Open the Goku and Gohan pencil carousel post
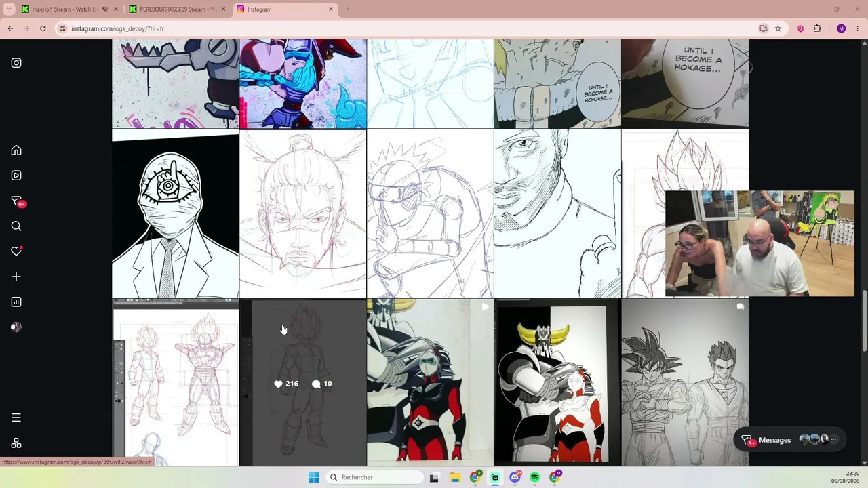This screenshot has height=488, width=868. (x=685, y=383)
